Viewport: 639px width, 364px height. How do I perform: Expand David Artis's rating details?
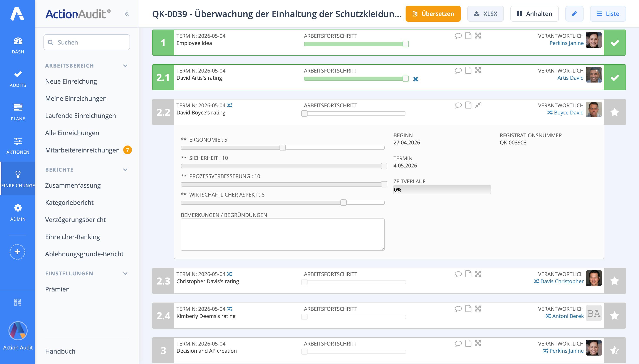pyautogui.click(x=478, y=70)
